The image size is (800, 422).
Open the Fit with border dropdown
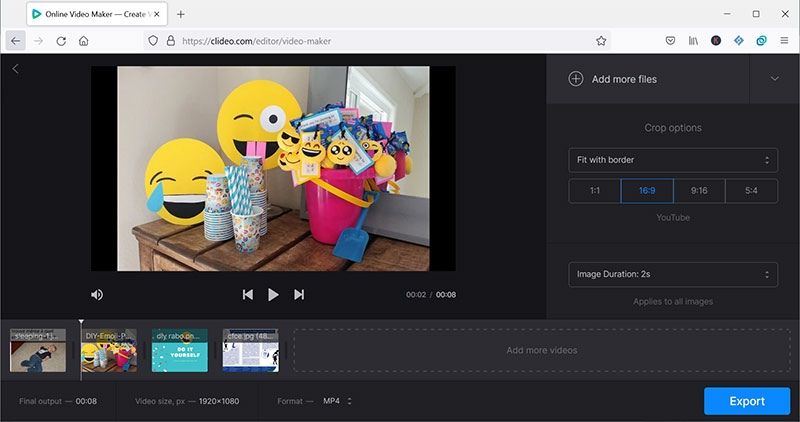tap(673, 160)
